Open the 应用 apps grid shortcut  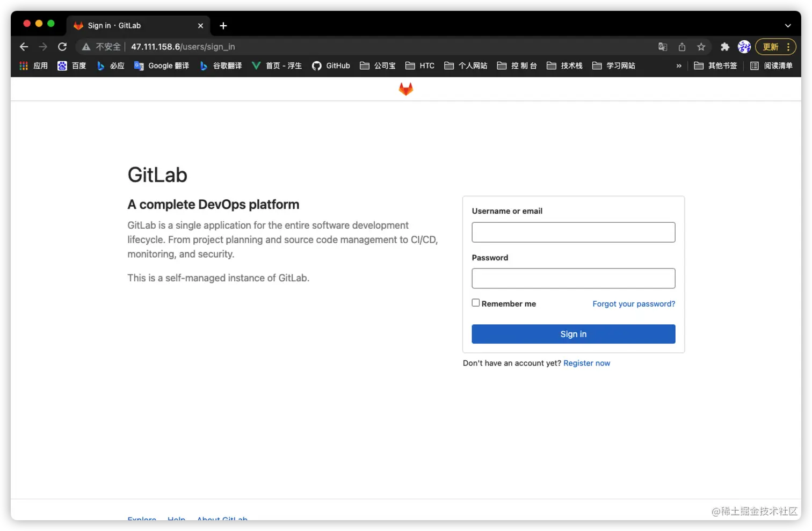pyautogui.click(x=33, y=66)
